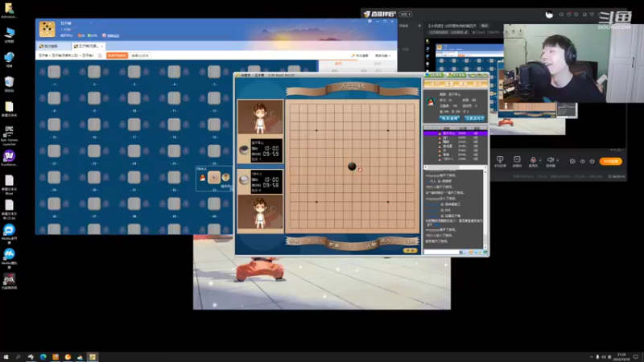Select game table number 16 in lobby
The width and height of the screenshot is (644, 362).
tap(94, 125)
